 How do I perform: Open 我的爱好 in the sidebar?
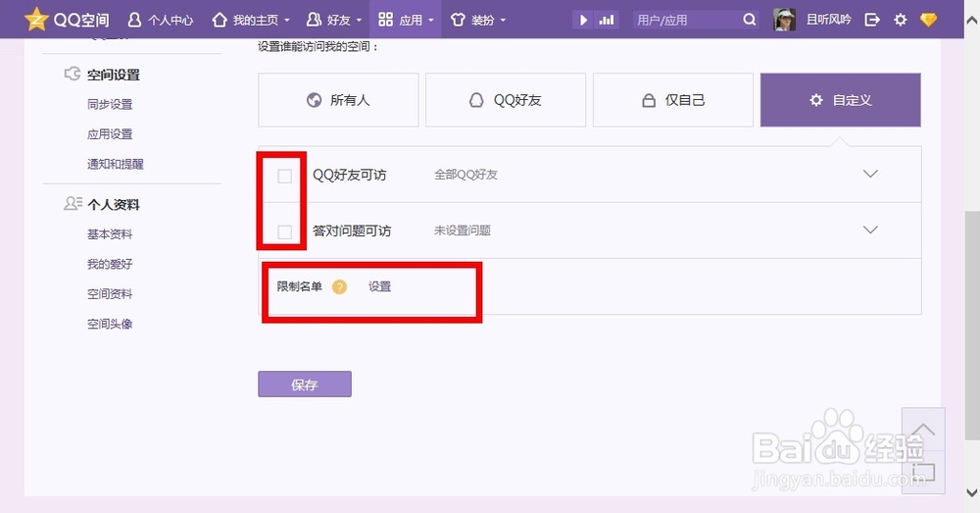(x=110, y=264)
